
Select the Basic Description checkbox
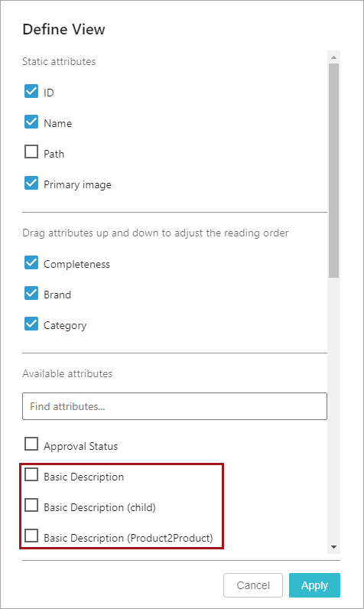coord(31,474)
